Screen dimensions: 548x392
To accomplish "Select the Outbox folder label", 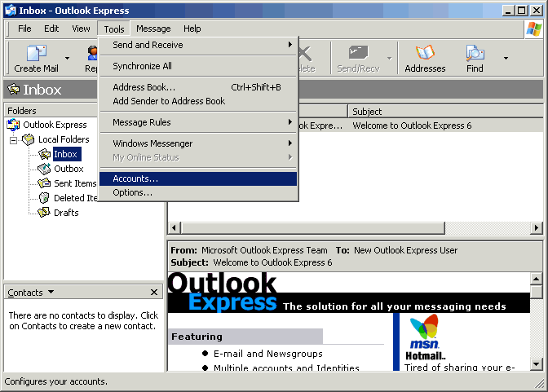I will coord(68,169).
